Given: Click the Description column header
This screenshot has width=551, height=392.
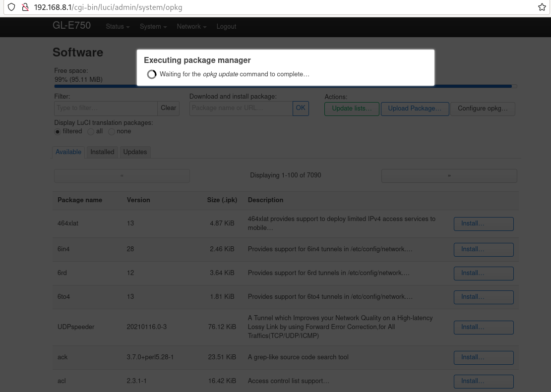Looking at the screenshot, I should click(x=265, y=200).
